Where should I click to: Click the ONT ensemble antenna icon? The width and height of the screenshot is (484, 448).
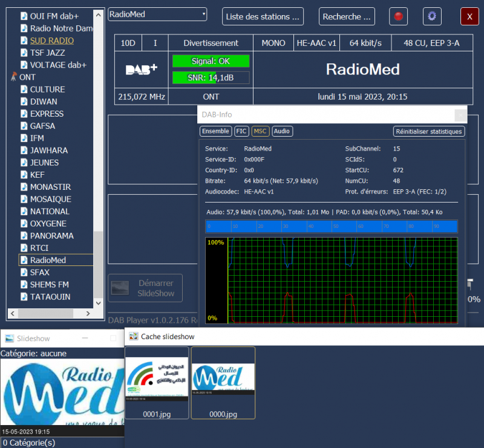tap(14, 77)
